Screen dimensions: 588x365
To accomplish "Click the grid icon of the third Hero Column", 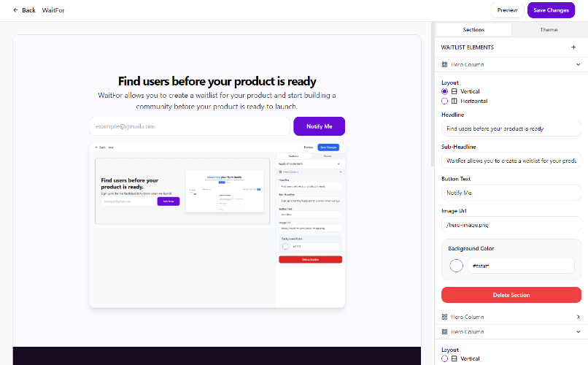I will [x=444, y=331].
